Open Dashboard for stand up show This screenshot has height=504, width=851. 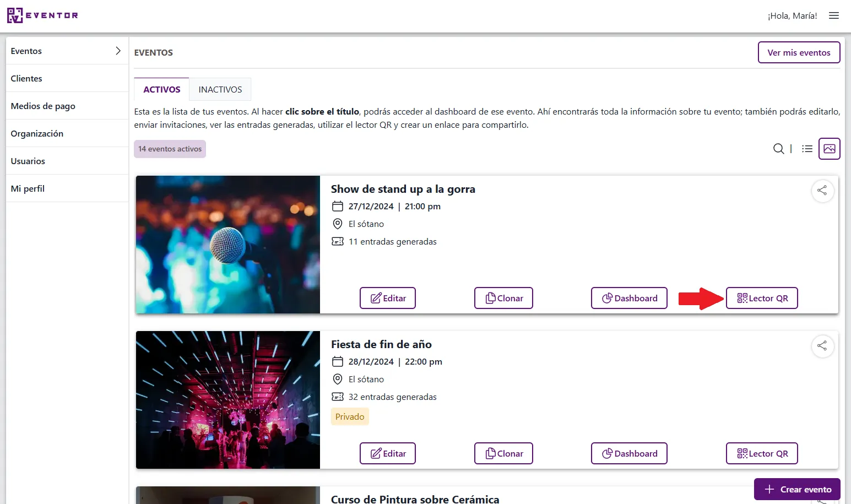click(629, 298)
